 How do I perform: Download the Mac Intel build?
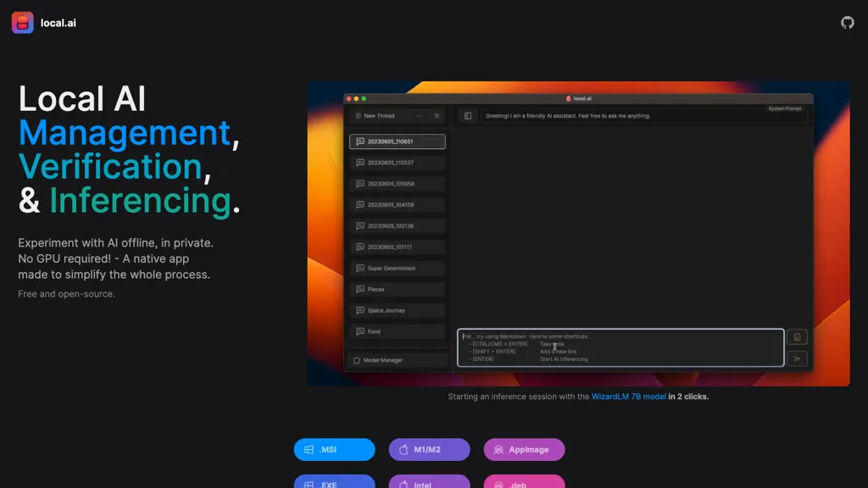pos(429,483)
